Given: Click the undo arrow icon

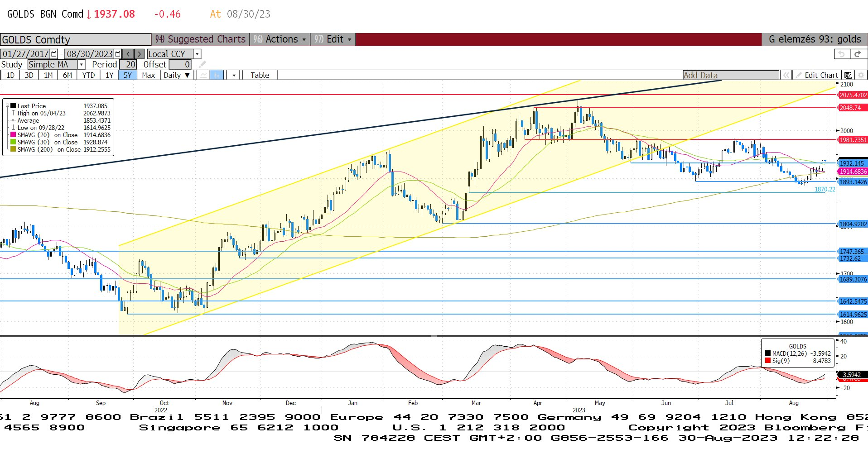Looking at the screenshot, I should [x=841, y=54].
